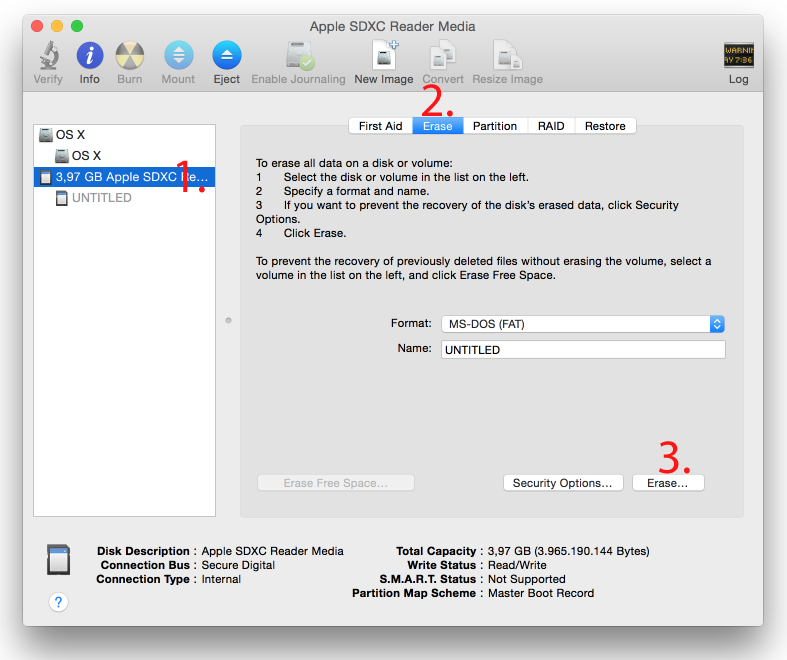Click the Erase… button
Image resolution: width=787 pixels, height=660 pixels.
tap(668, 483)
